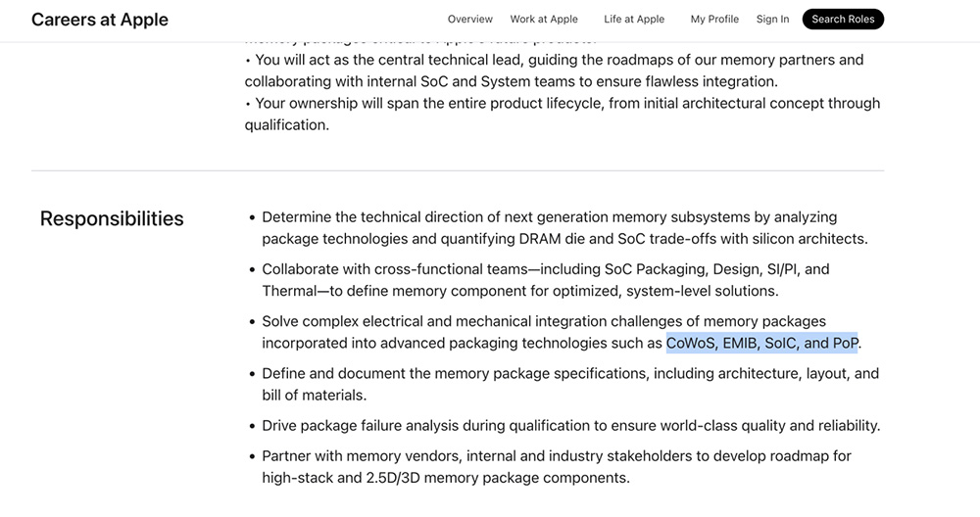Click the 'Collaborate with cross-functional teams' bullet
Viewport: 980px width, 517px height.
(x=545, y=269)
